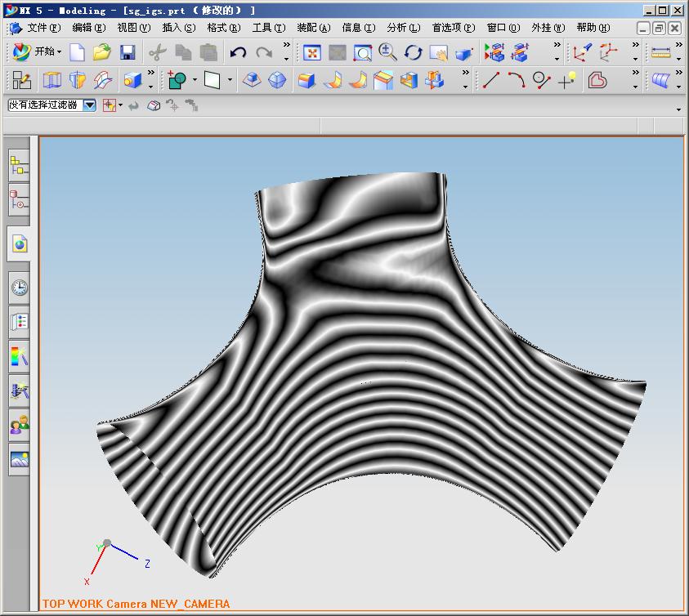Expand toolbar overflow chevron right of the Redo icon

coord(287,44)
